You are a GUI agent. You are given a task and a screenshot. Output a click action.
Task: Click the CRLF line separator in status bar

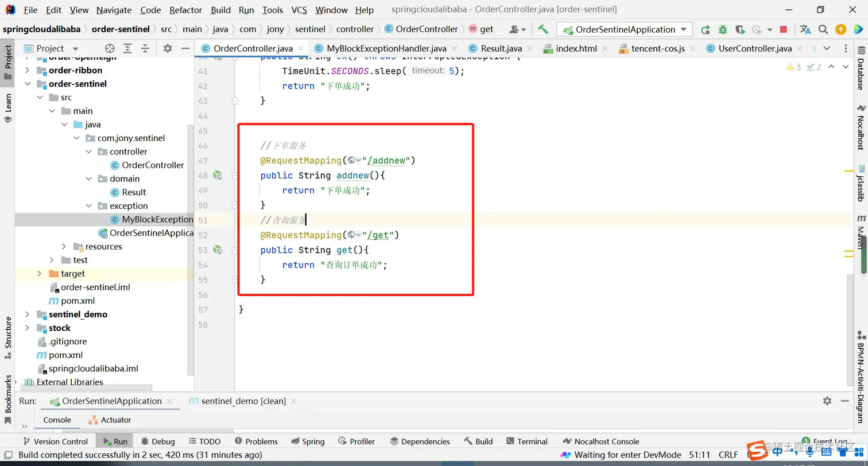point(728,455)
